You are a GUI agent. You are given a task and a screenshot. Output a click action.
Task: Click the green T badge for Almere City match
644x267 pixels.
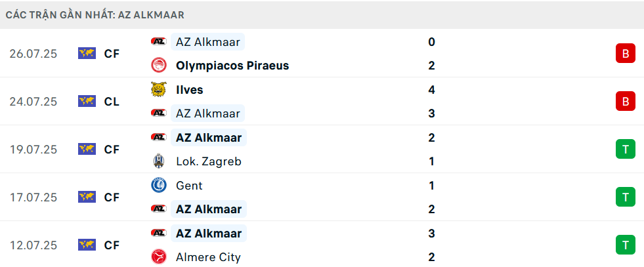click(x=626, y=245)
